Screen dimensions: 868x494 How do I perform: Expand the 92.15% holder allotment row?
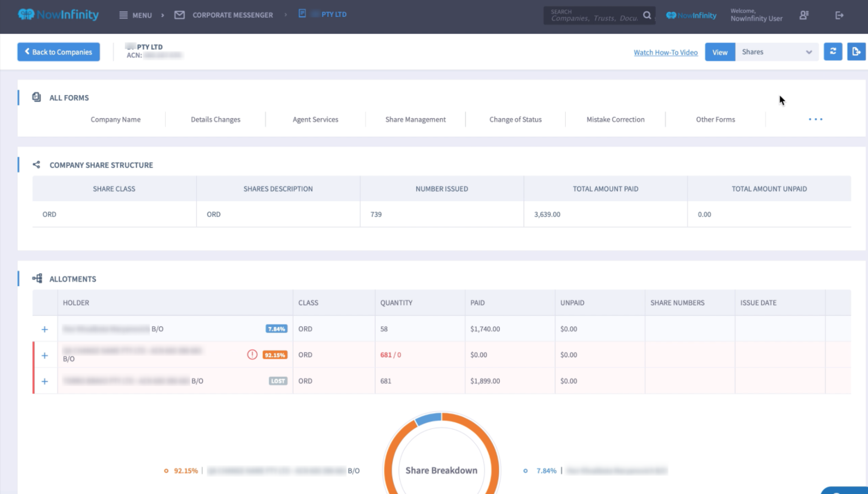click(44, 355)
